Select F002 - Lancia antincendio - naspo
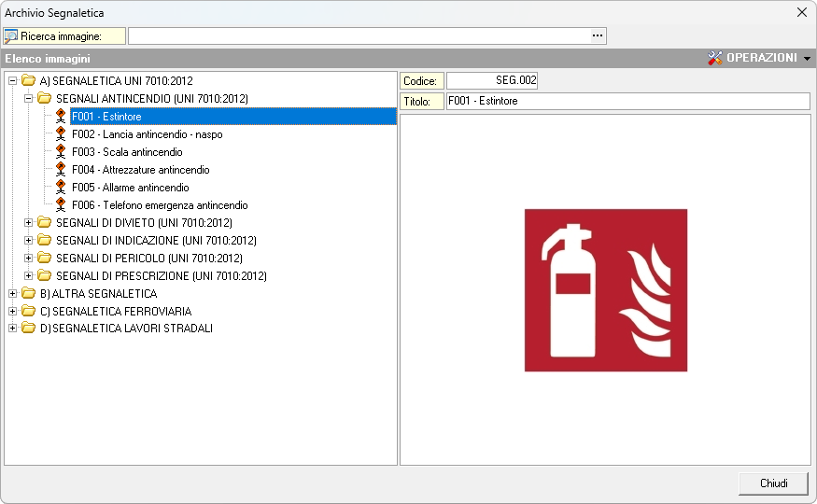The height and width of the screenshot is (504, 817). point(147,134)
